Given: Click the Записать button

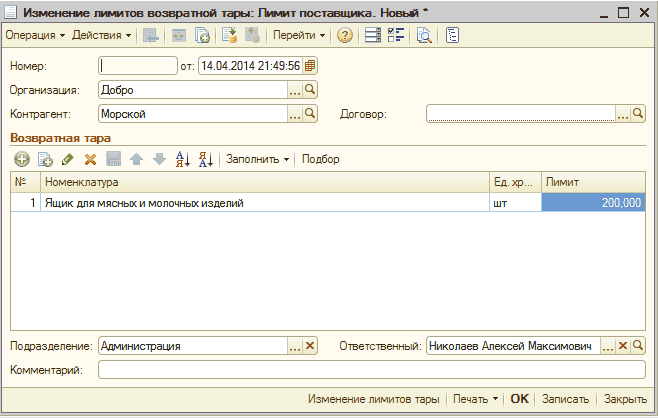Looking at the screenshot, I should coord(565,399).
